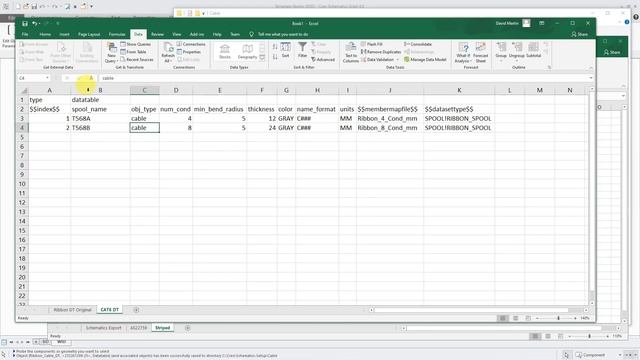Switch to Page Layout view in status bar
The width and height of the screenshot is (640, 360).
coord(516,318)
